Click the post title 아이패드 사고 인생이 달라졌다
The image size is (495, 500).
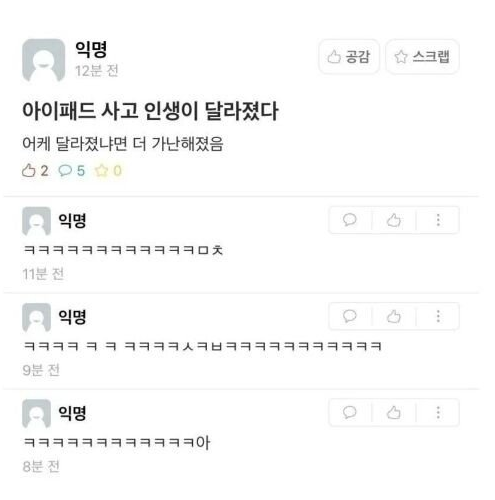pyautogui.click(x=150, y=111)
